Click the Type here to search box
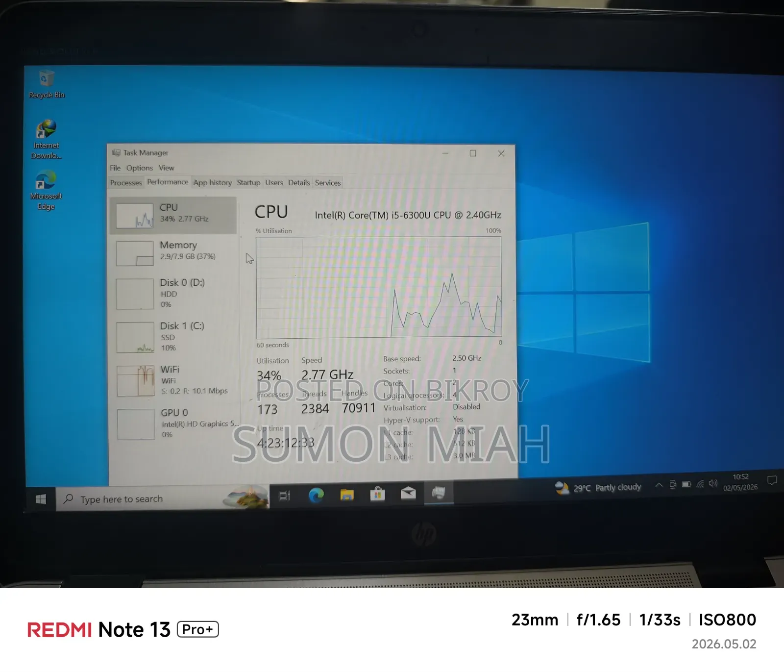This screenshot has height=672, width=784. (163, 498)
